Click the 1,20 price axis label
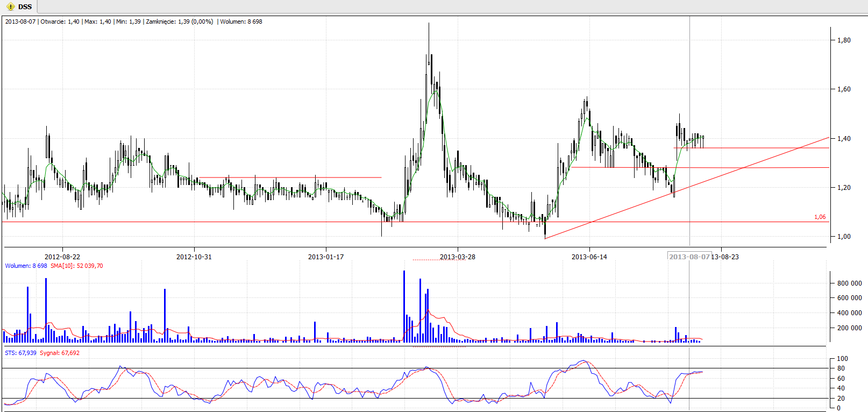The width and height of the screenshot is (868, 412). pos(844,188)
